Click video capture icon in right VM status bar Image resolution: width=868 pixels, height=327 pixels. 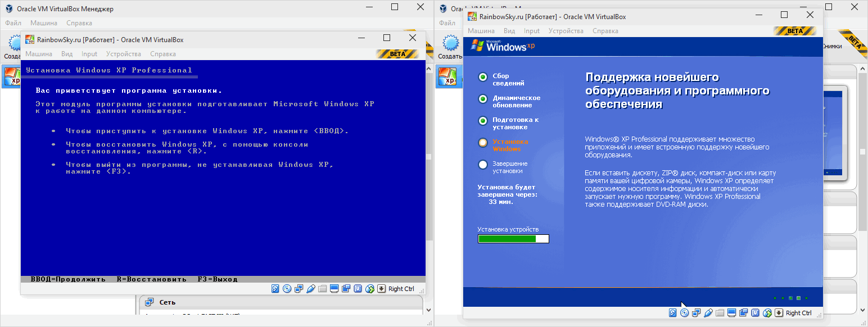coord(744,313)
